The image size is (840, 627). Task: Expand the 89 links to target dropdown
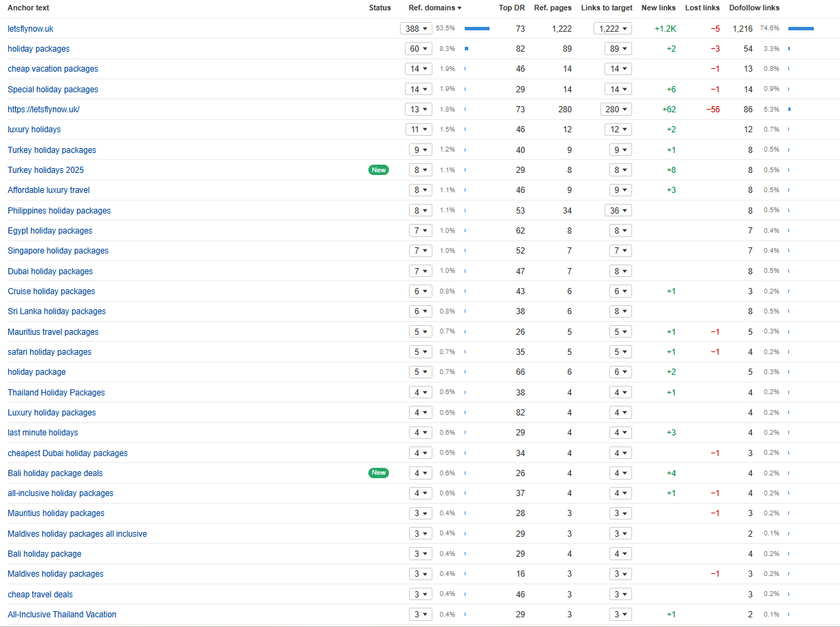618,49
